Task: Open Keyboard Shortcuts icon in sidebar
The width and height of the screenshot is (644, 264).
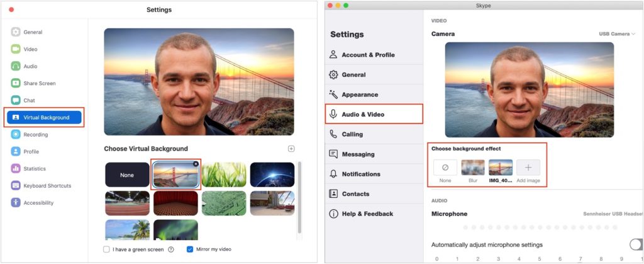Action: coord(16,186)
